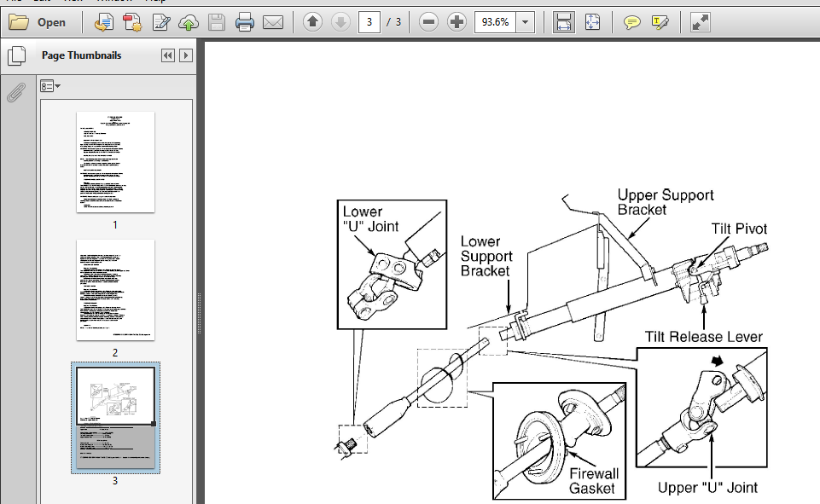Click the navigation pane splitter handle
Screen dimensions: 820x504
[x=200, y=314]
